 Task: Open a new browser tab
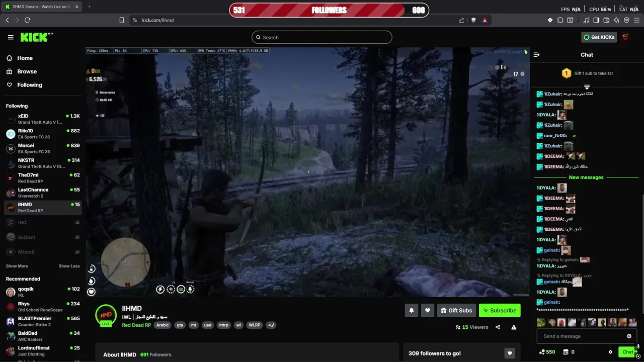(89, 7)
